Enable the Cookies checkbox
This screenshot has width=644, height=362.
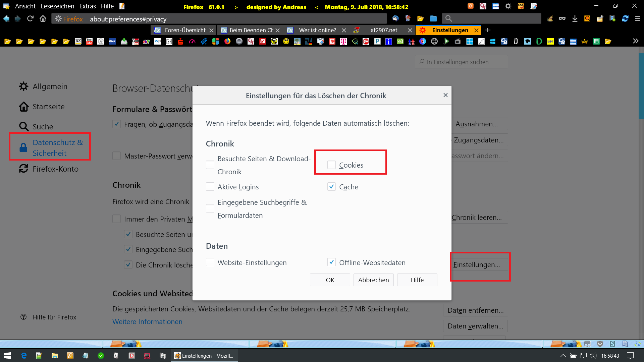click(x=331, y=165)
